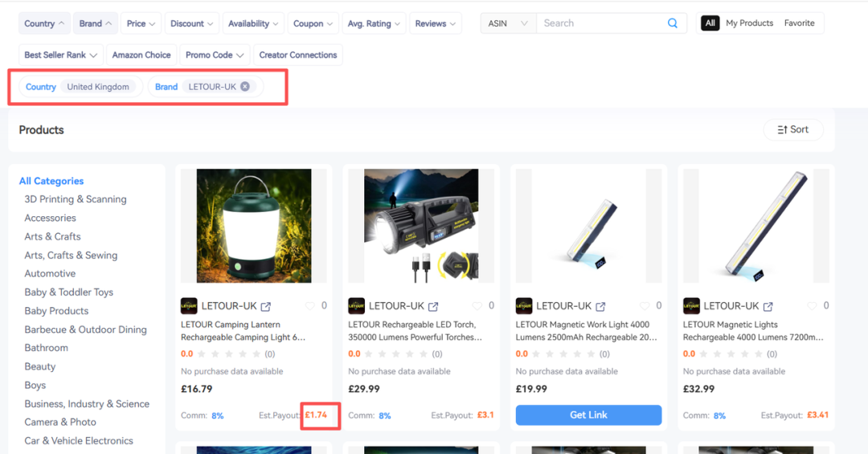
Task: Open the LETOUR Magnetic Lights Rechargeable title
Action: click(753, 331)
